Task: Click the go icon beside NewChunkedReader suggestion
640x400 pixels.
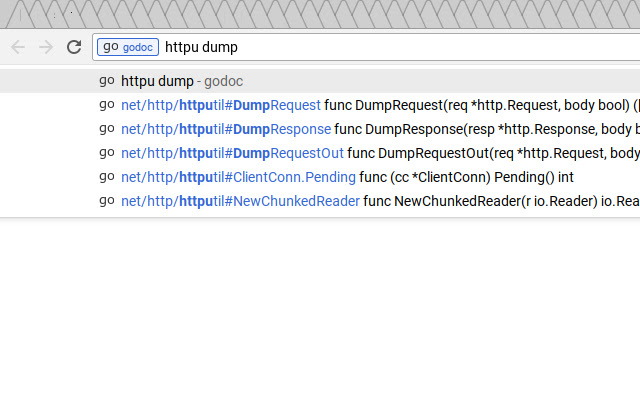Action: pos(107,201)
